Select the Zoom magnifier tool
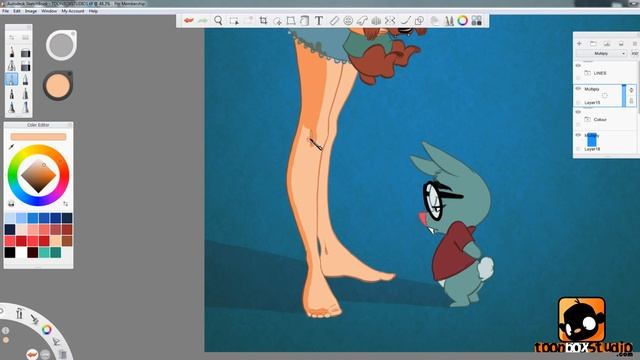The height and width of the screenshot is (360, 640). [218, 20]
